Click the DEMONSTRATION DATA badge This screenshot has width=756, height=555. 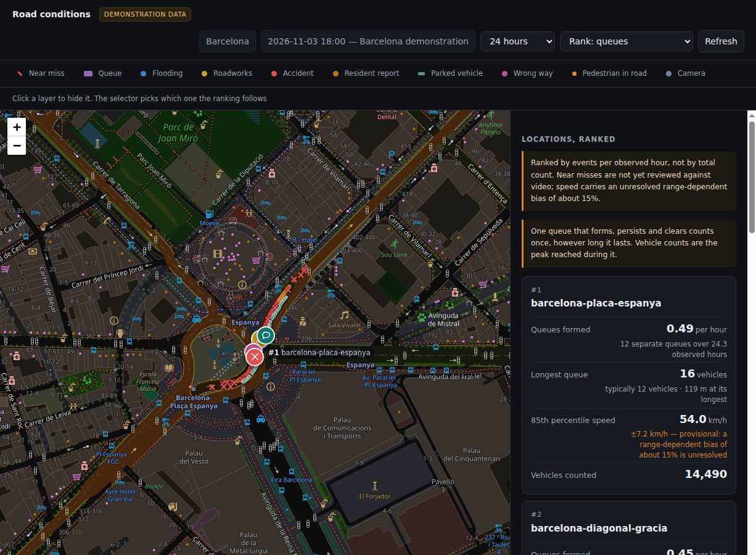[x=145, y=14]
